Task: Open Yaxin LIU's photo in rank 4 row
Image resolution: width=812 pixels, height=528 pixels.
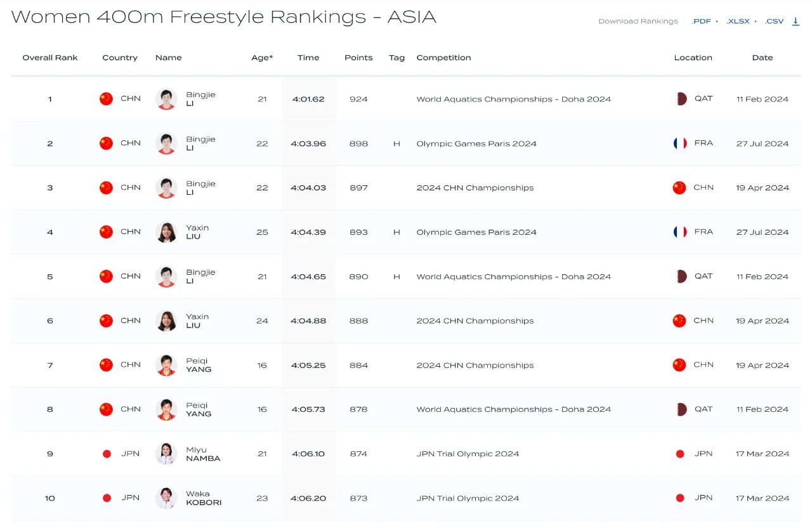Action: (166, 232)
